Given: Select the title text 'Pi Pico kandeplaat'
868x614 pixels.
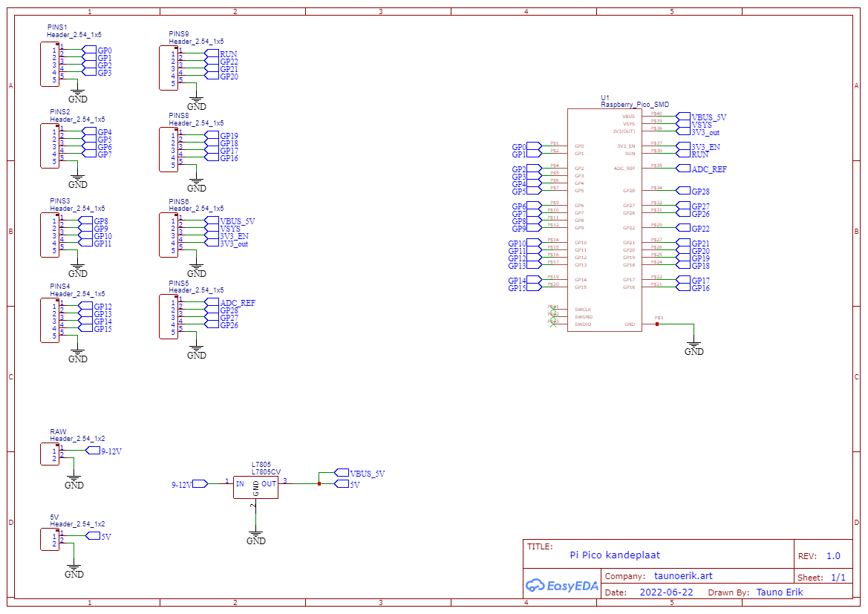Looking at the screenshot, I should [x=614, y=555].
